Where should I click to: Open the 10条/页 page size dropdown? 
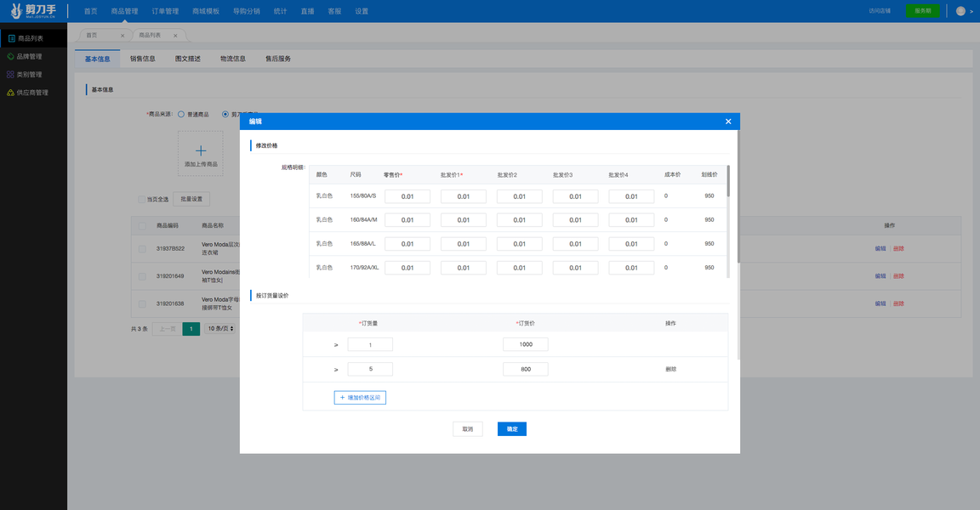pyautogui.click(x=220, y=328)
